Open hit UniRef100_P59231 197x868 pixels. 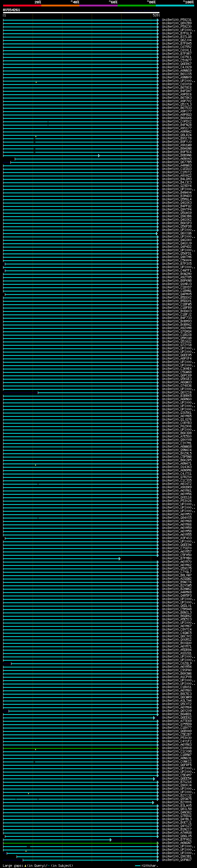176,20
